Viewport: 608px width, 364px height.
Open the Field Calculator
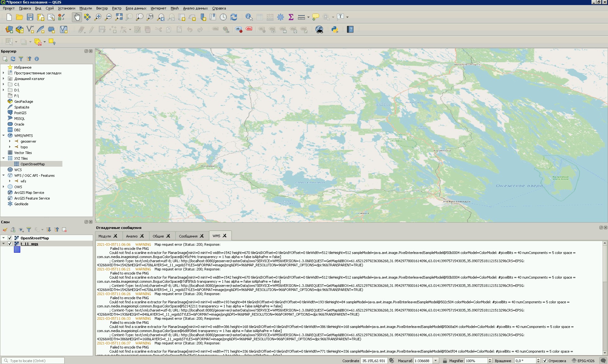click(x=270, y=17)
